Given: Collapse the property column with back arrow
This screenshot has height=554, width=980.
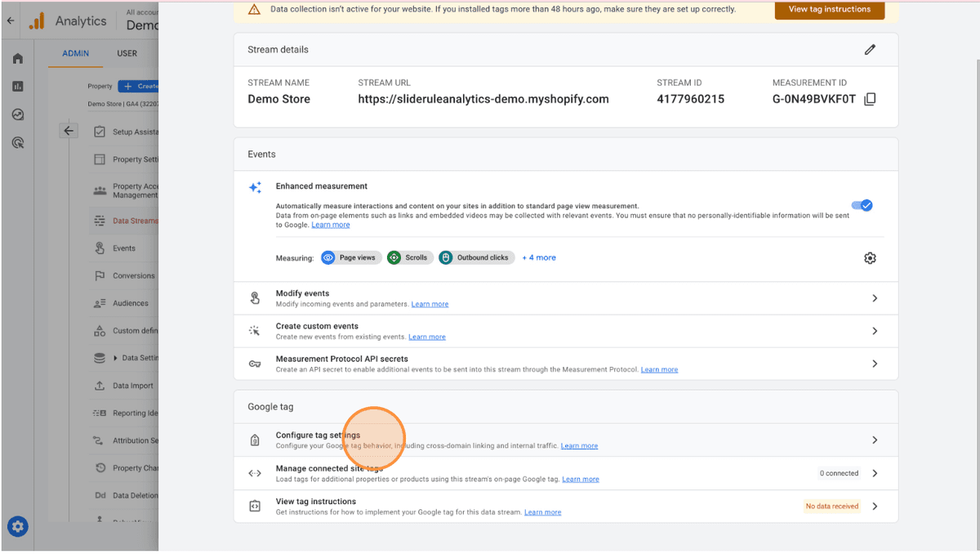Looking at the screenshot, I should (x=69, y=131).
